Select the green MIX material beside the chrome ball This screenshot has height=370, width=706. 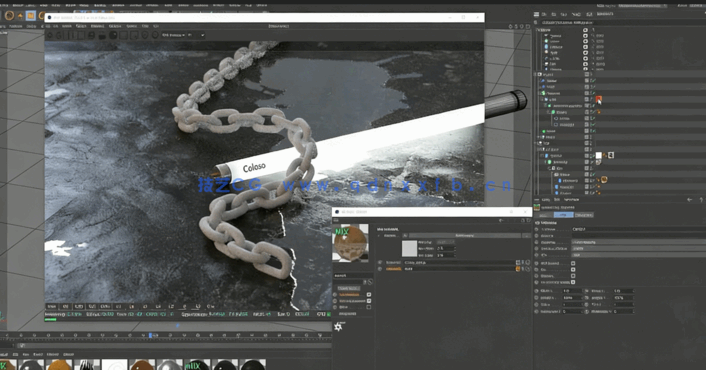(197, 365)
